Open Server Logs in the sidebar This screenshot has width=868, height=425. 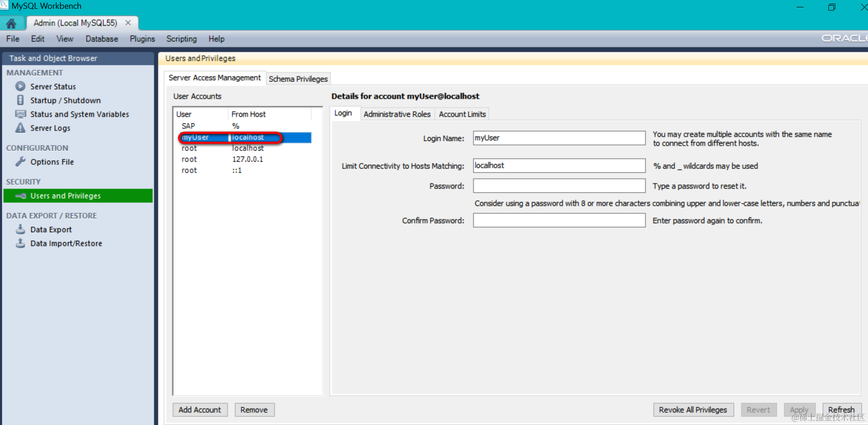(50, 128)
